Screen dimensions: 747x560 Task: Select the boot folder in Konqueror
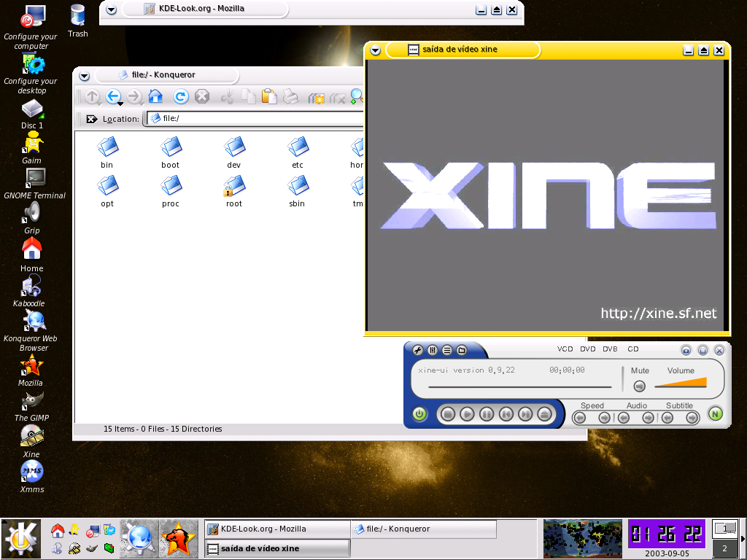(171, 152)
